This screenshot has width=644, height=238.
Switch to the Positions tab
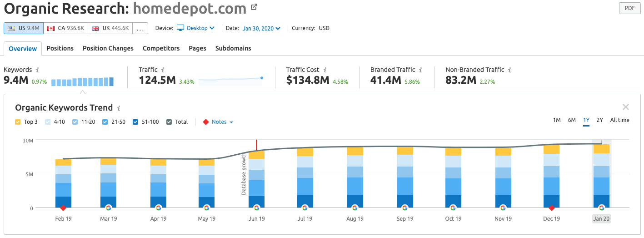click(60, 48)
